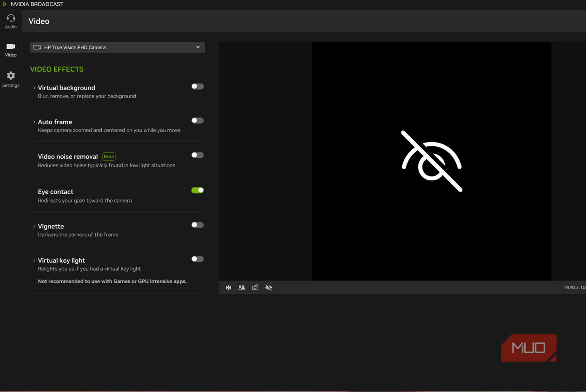
Task: Click 'Reduces video noise' description text
Action: [x=106, y=165]
